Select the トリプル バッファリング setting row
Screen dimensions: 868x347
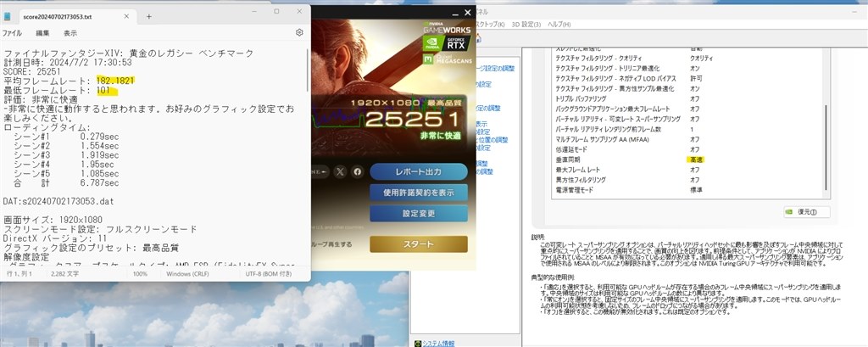[x=688, y=98]
